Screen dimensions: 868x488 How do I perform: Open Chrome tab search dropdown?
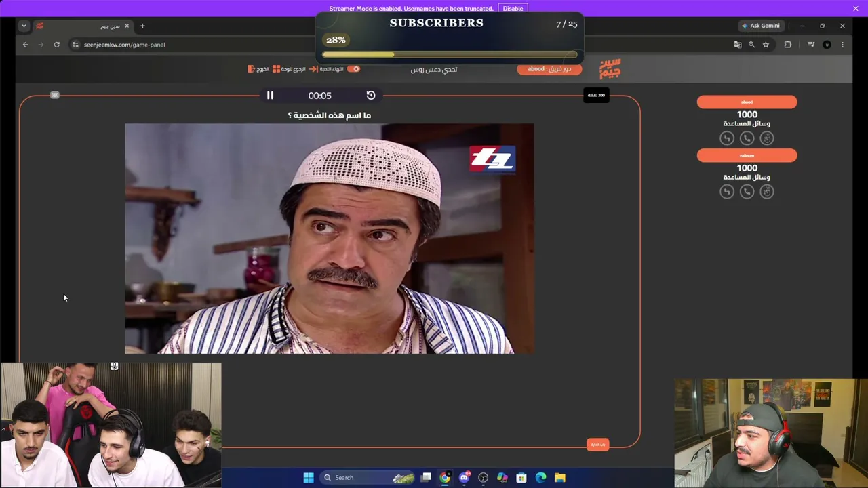[x=24, y=26]
